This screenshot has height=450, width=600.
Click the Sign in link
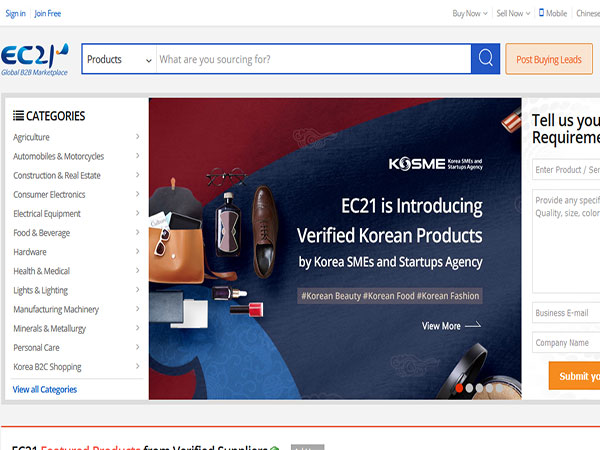[15, 13]
